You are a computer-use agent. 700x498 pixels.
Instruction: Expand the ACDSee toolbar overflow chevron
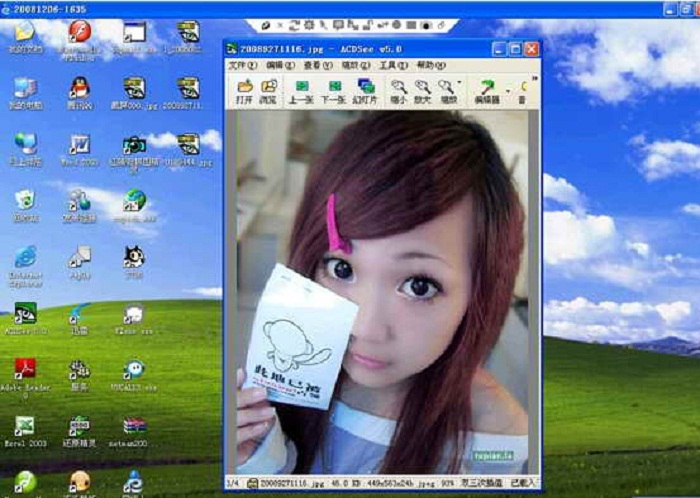[x=534, y=79]
